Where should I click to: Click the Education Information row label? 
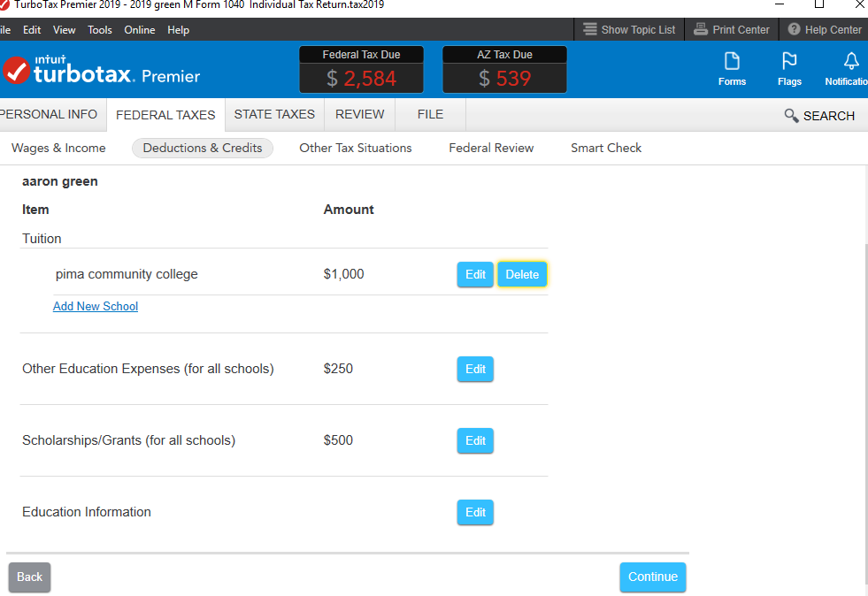click(87, 512)
